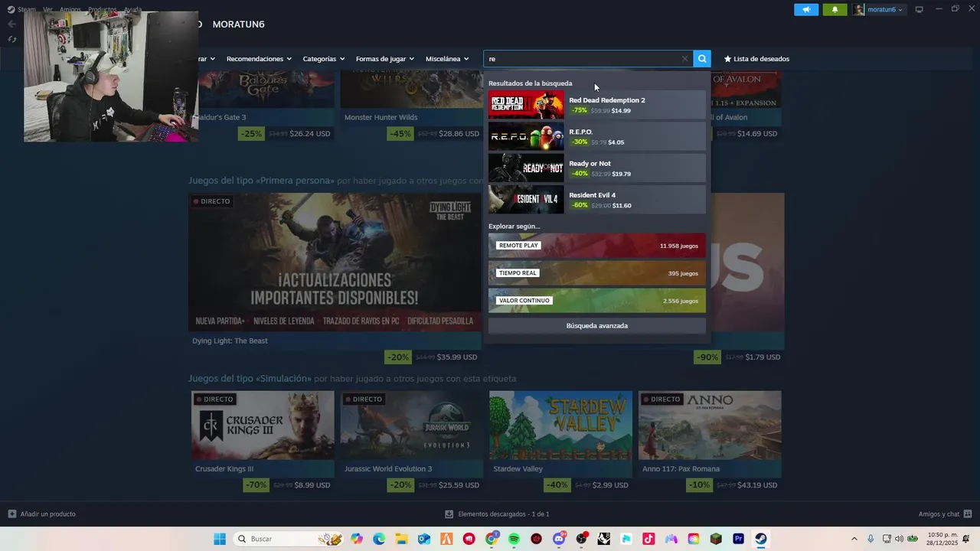
Task: Explore the VALOR CONTINUO tag
Action: click(x=597, y=301)
